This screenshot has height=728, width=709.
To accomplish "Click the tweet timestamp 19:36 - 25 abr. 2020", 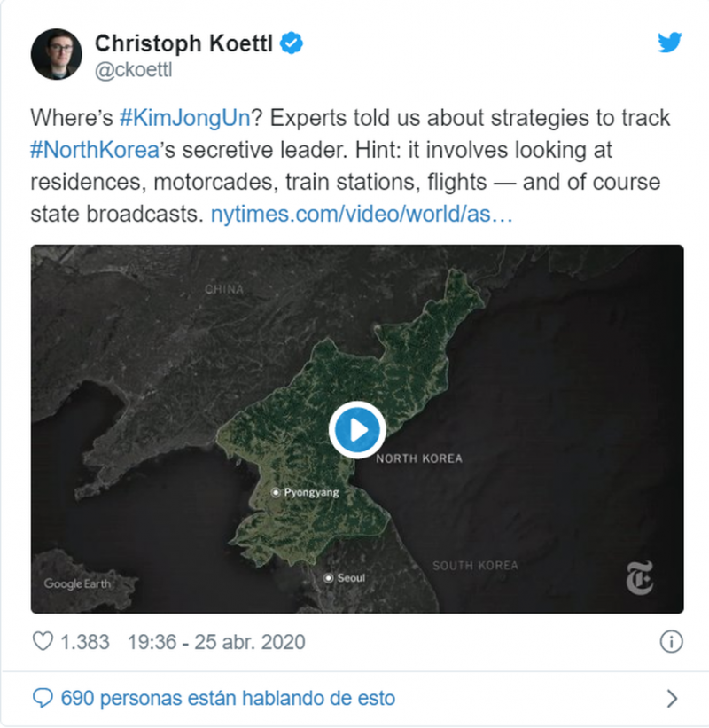I will click(215, 641).
